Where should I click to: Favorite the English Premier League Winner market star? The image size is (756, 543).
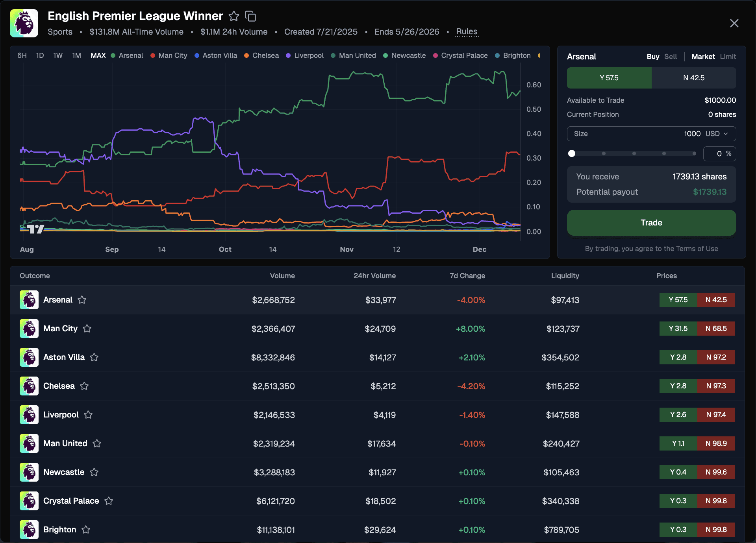coord(234,16)
